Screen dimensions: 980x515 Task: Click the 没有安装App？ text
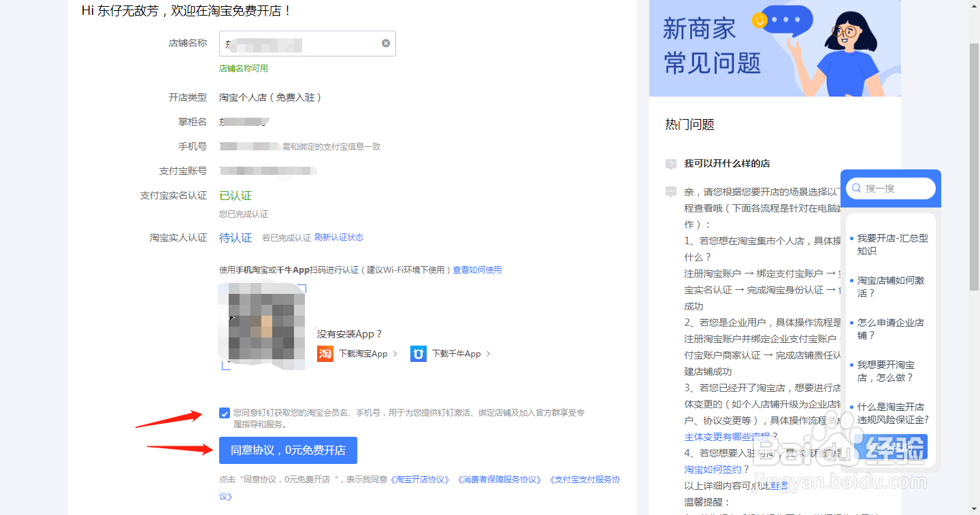(350, 334)
